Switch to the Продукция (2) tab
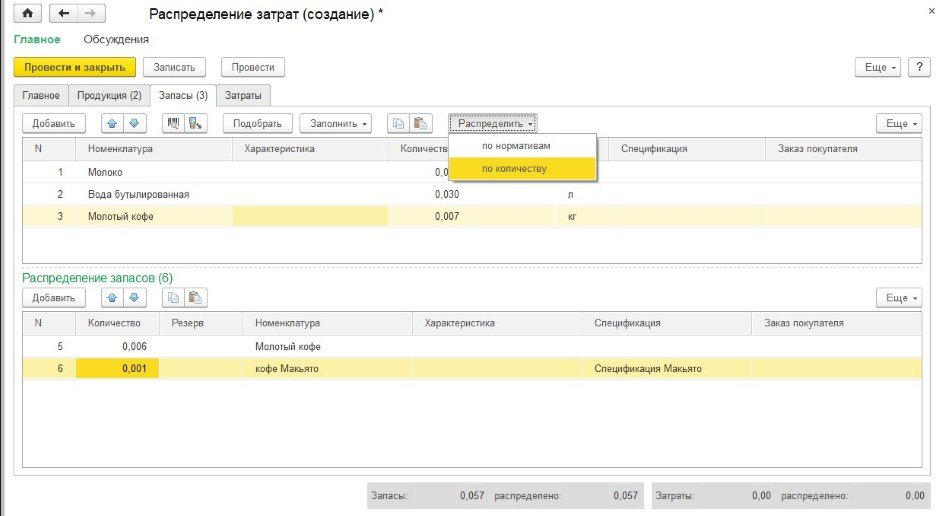This screenshot has height=516, width=940. coord(109,96)
